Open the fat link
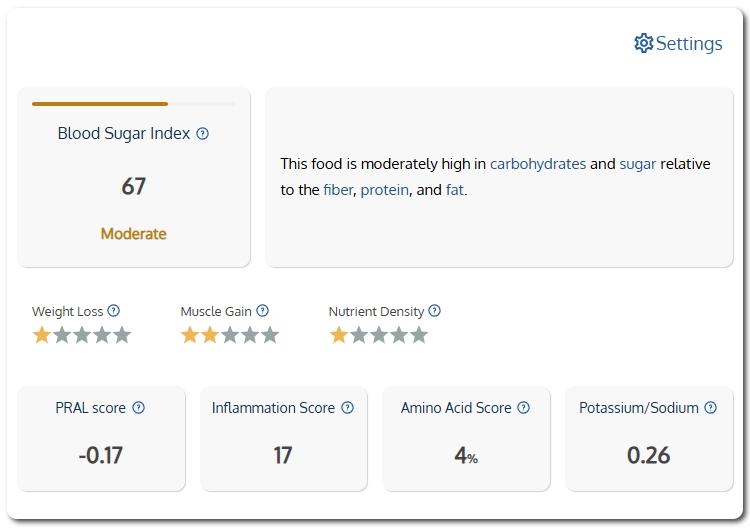 pos(454,190)
